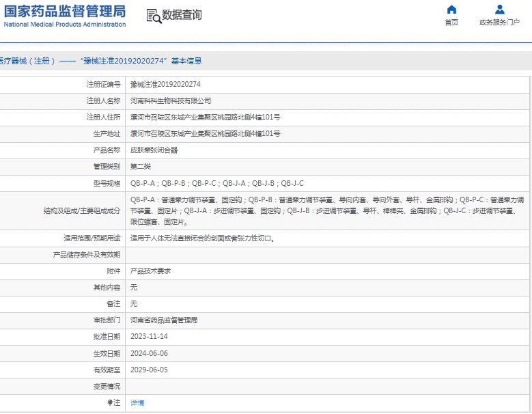This screenshot has height=414, width=532.
Task: Click the 审批部门 row label
Action: coord(107,320)
